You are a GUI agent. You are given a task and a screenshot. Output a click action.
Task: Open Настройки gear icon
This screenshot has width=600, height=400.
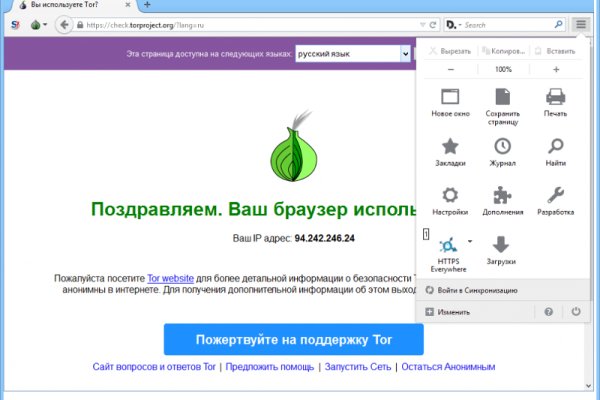(449, 196)
